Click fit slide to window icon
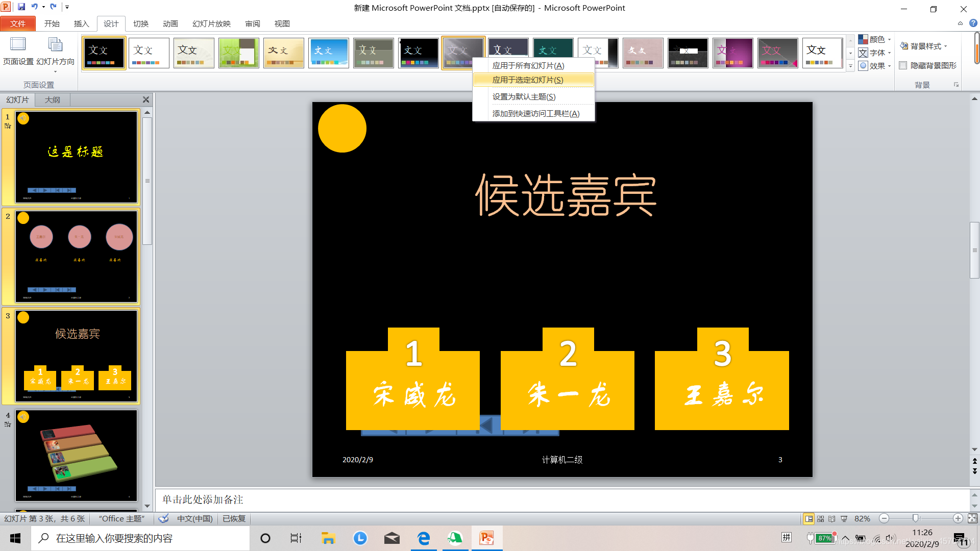The image size is (980, 551). [972, 518]
